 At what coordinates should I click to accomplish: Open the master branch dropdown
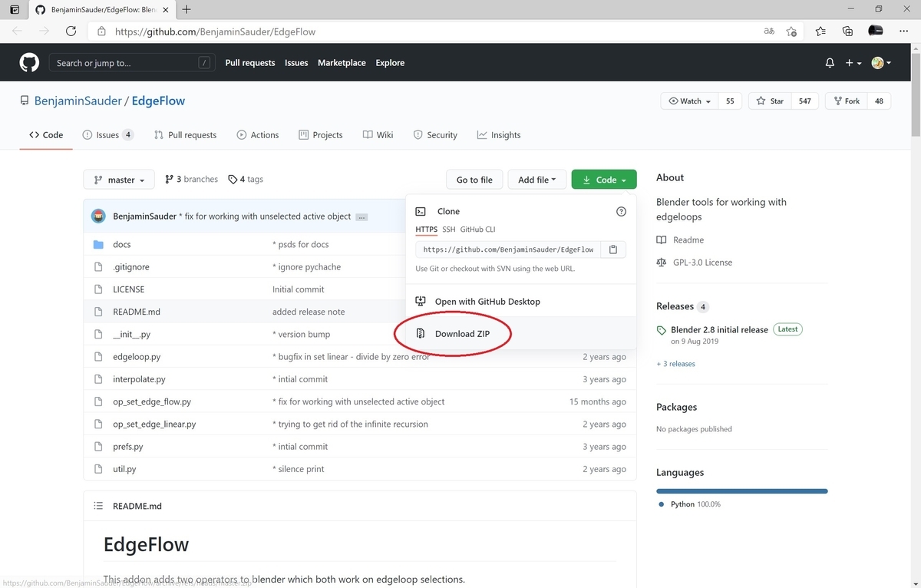(119, 180)
